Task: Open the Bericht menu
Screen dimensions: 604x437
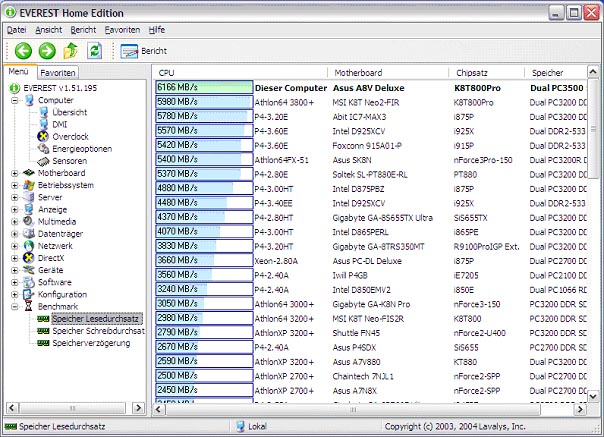Action: pos(83,30)
